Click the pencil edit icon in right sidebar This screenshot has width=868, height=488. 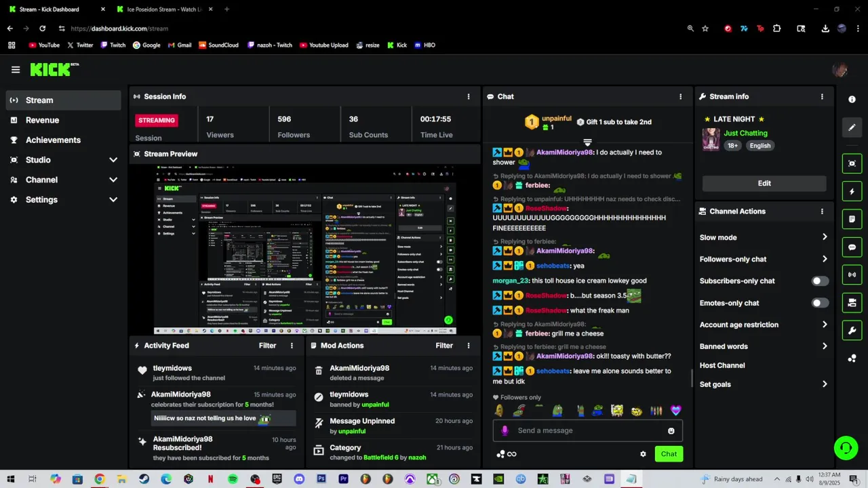[x=852, y=127]
